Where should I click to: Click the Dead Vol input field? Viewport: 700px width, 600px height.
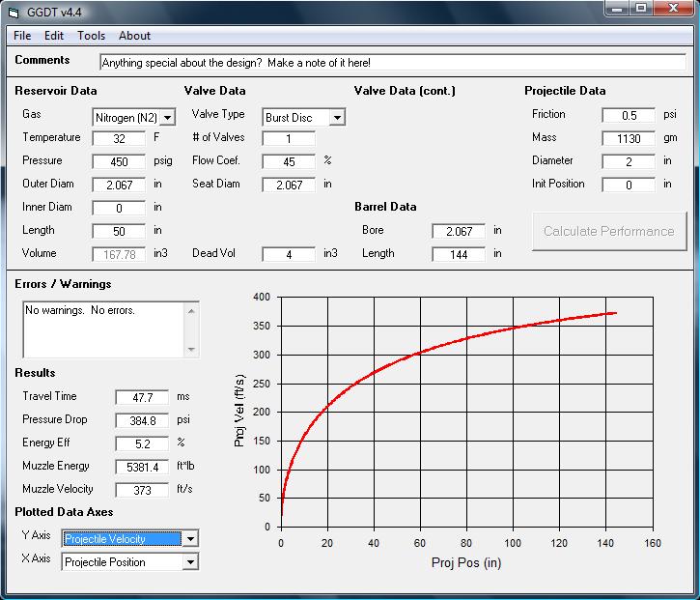point(289,255)
